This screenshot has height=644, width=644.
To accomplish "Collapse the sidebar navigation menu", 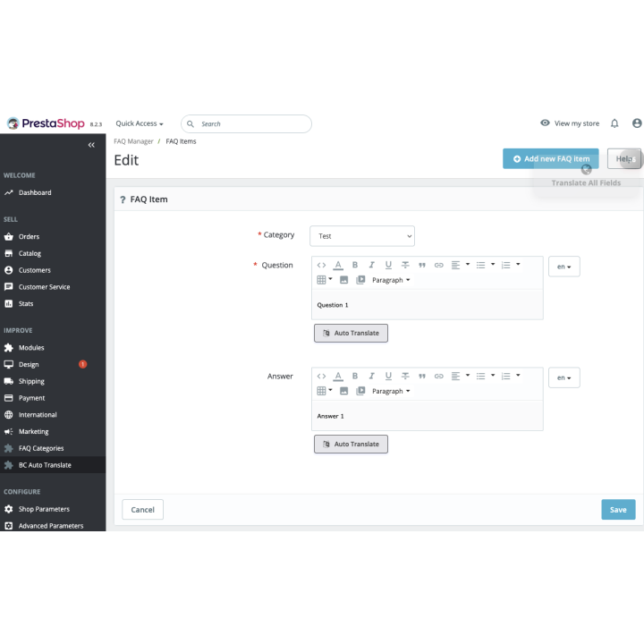I will coord(91,145).
